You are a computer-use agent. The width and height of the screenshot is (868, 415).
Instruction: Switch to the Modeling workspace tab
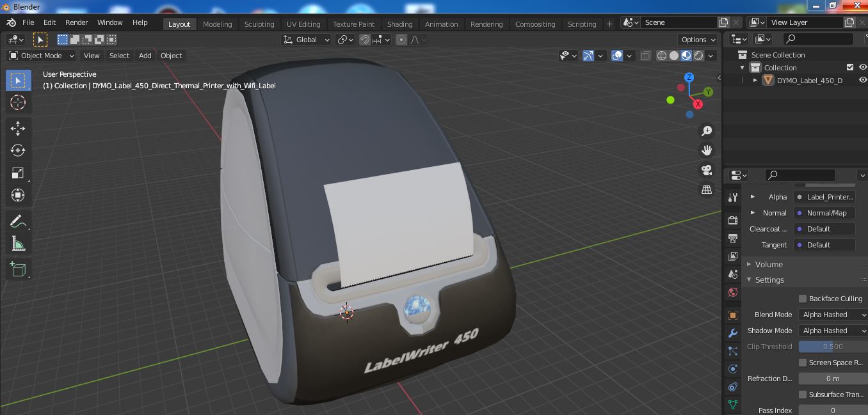coord(217,24)
